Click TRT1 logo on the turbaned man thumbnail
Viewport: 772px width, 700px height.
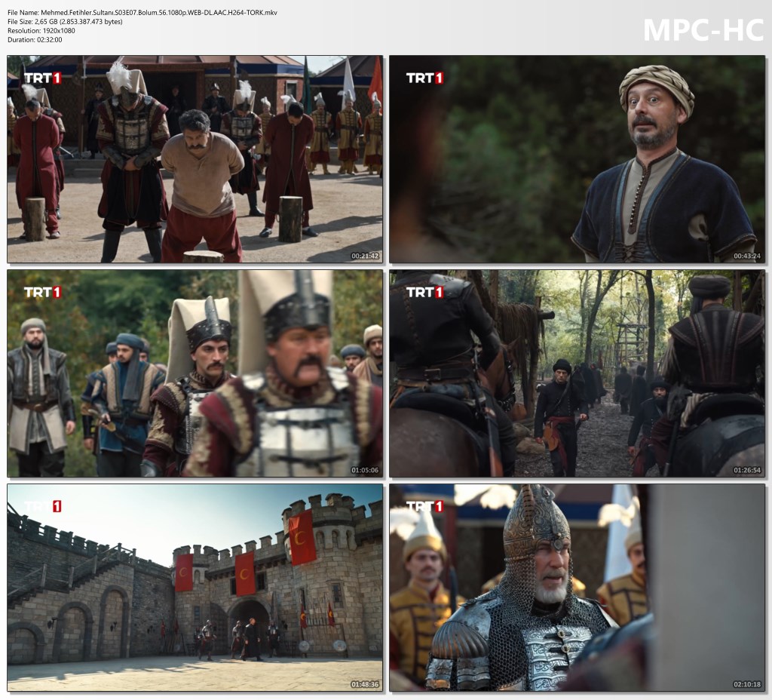coord(424,78)
